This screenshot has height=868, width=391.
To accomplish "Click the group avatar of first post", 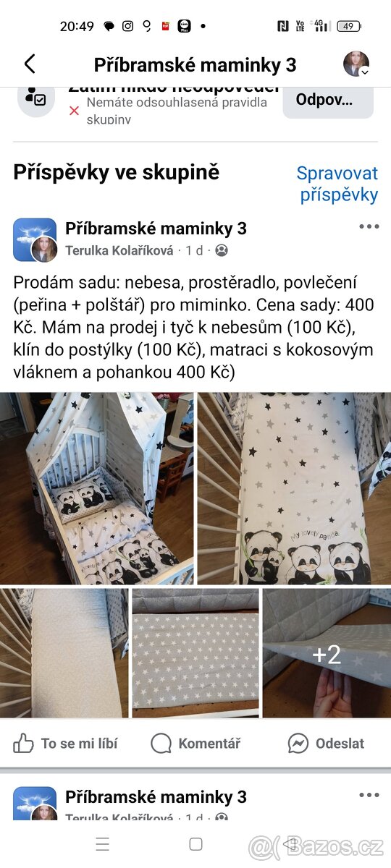I will 35,239.
